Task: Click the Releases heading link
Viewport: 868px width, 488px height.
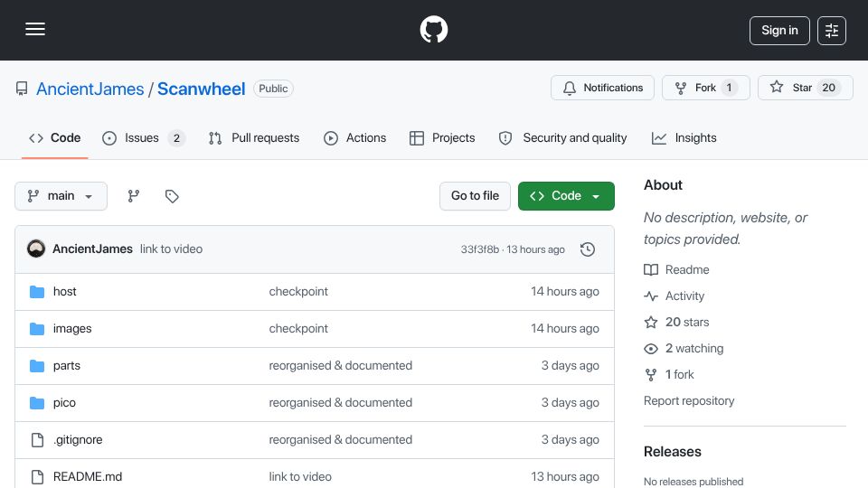Action: click(672, 452)
